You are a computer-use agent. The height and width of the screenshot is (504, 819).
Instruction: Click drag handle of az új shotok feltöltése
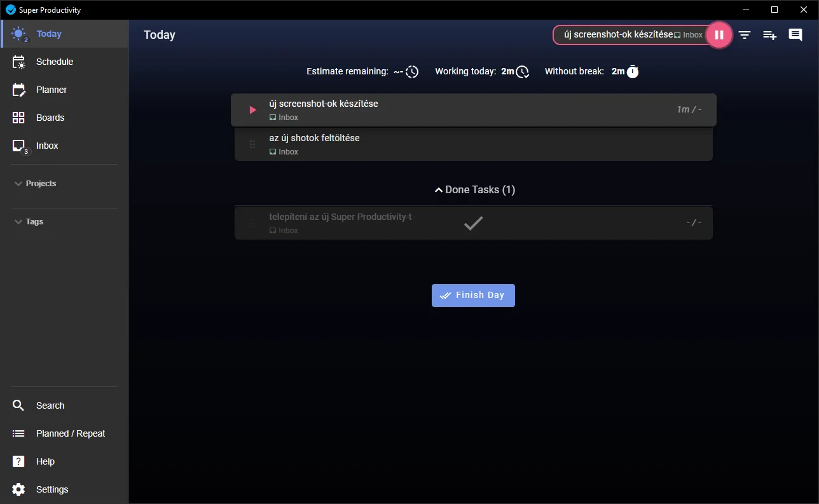click(x=252, y=144)
